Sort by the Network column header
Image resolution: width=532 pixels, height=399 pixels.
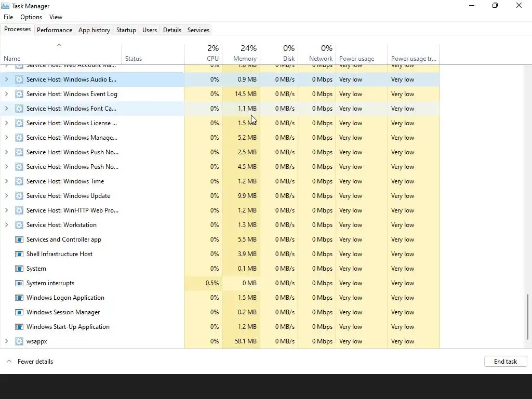(x=317, y=54)
